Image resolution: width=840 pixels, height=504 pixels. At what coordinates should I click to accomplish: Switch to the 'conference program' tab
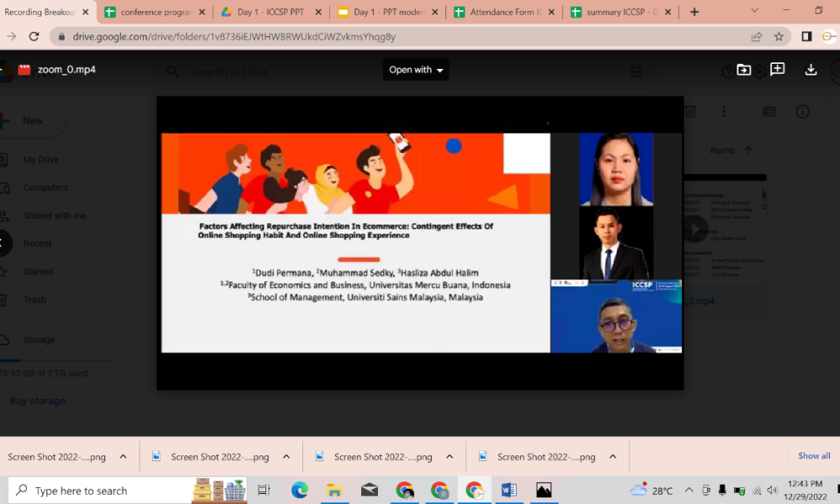155,12
